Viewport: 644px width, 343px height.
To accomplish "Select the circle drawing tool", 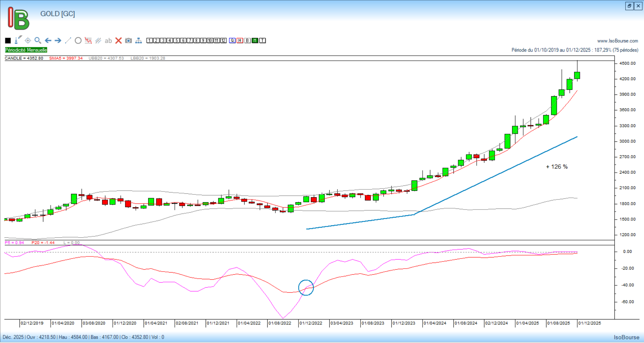I will [78, 41].
